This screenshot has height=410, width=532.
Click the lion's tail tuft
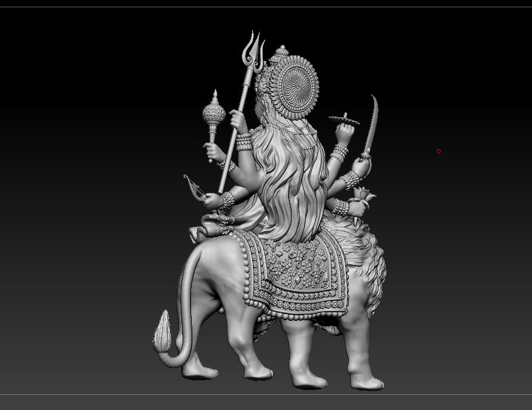[163, 331]
